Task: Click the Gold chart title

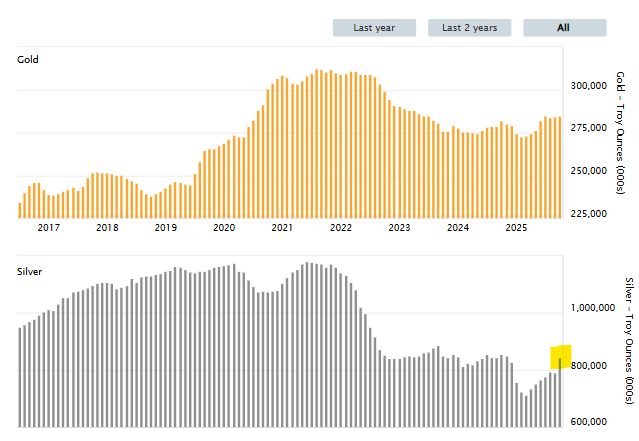Action: pyautogui.click(x=28, y=60)
